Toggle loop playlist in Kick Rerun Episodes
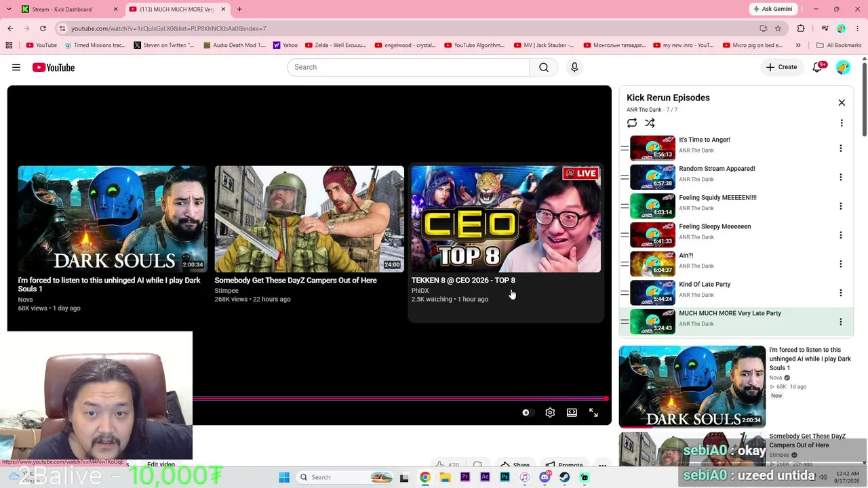 [632, 123]
